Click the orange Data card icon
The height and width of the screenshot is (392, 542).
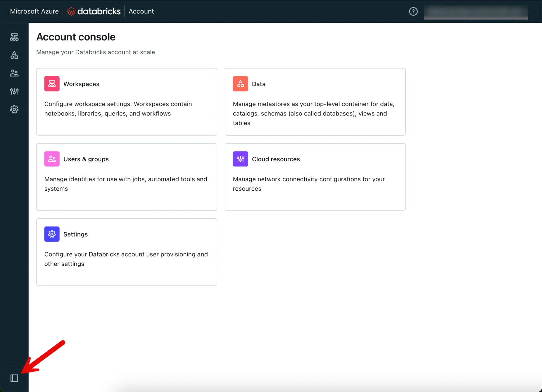[x=240, y=84]
